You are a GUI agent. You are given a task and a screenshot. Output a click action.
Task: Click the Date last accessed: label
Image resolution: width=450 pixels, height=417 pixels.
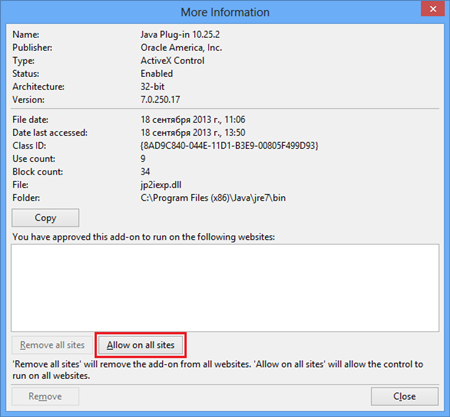(x=50, y=133)
